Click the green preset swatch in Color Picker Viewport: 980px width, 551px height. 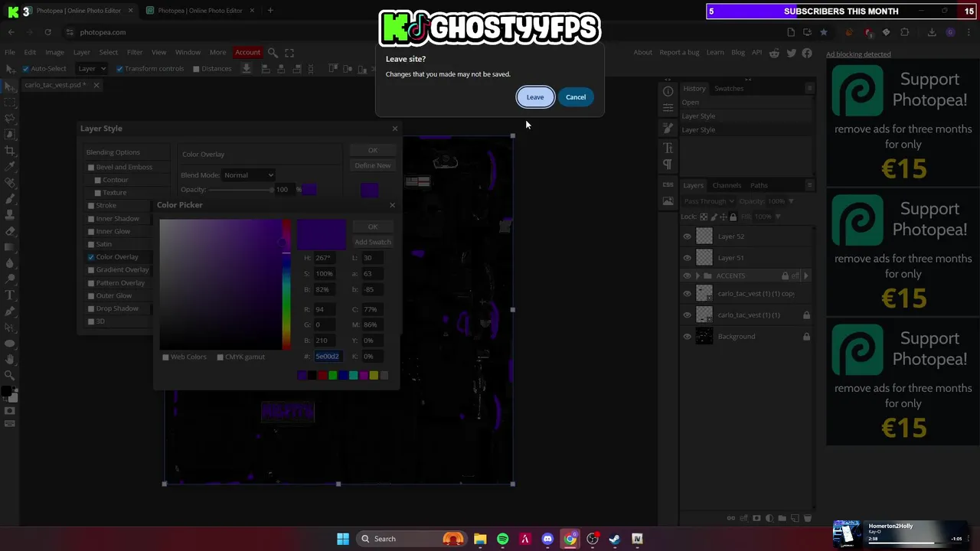pyautogui.click(x=332, y=375)
